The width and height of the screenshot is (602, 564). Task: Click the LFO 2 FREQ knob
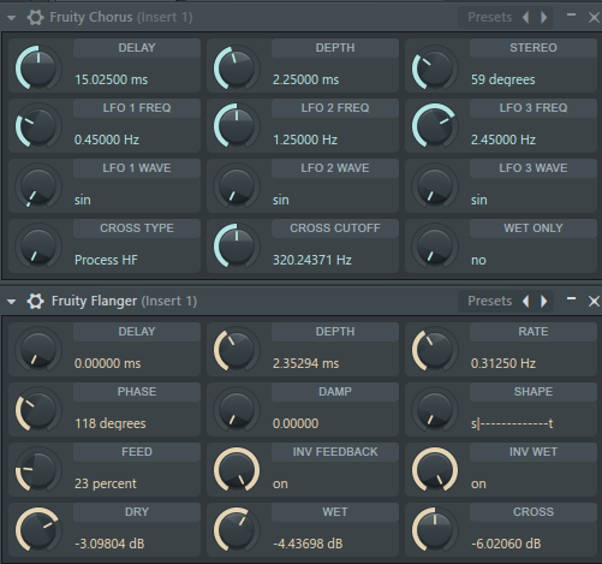236,127
